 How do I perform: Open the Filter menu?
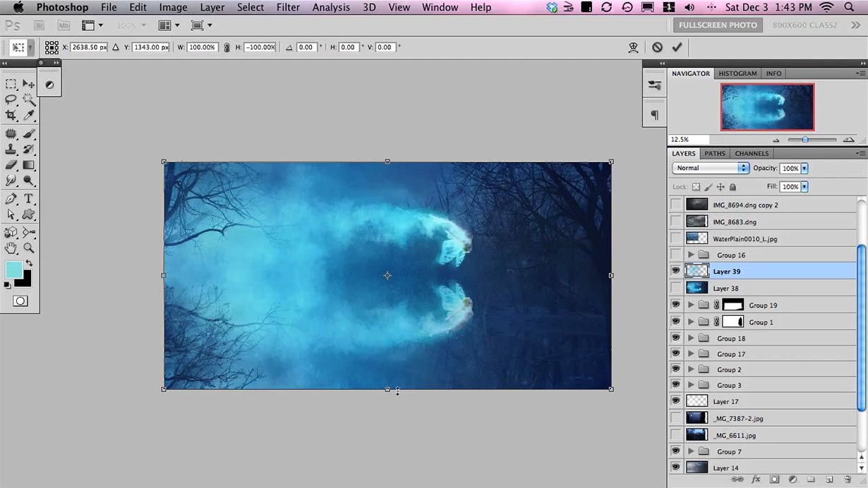tap(288, 7)
